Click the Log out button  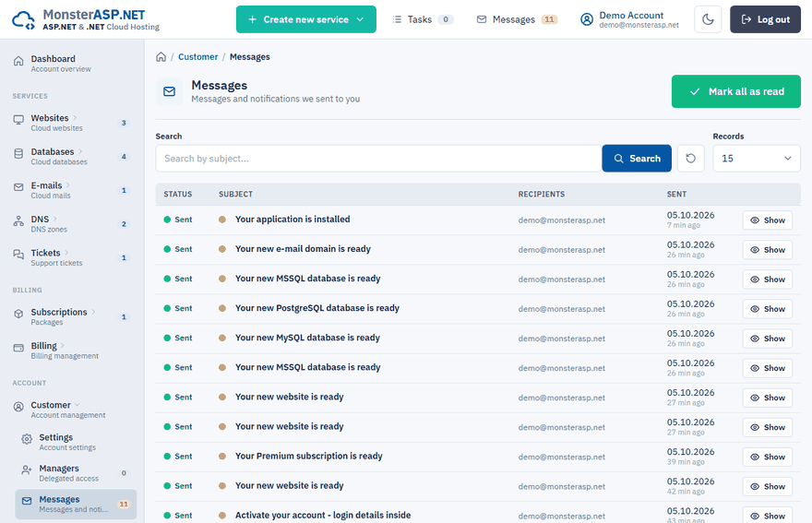click(765, 19)
